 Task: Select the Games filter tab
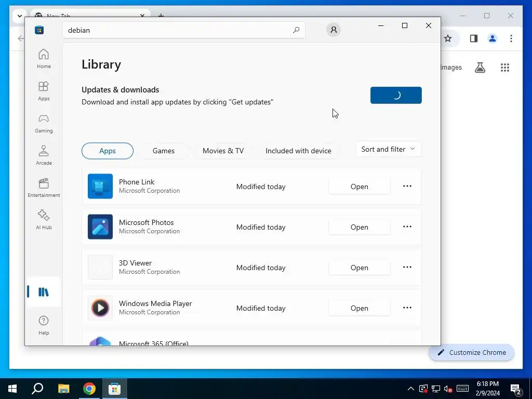tap(164, 151)
